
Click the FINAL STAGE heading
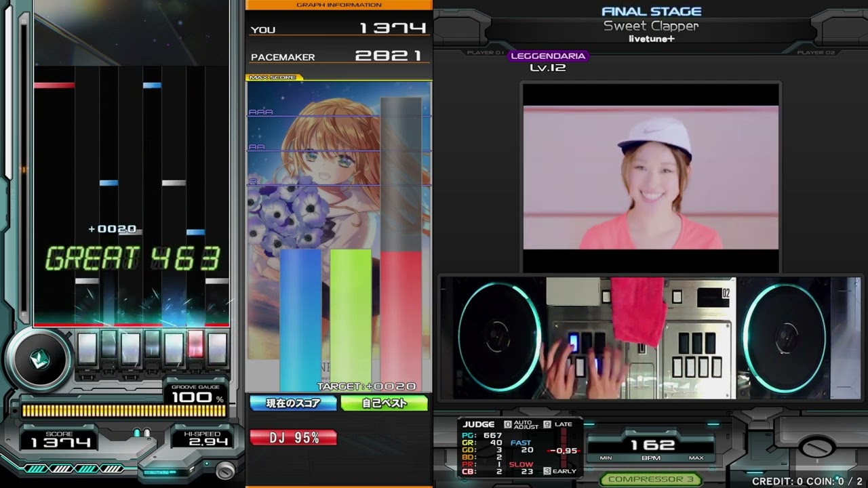tap(651, 12)
